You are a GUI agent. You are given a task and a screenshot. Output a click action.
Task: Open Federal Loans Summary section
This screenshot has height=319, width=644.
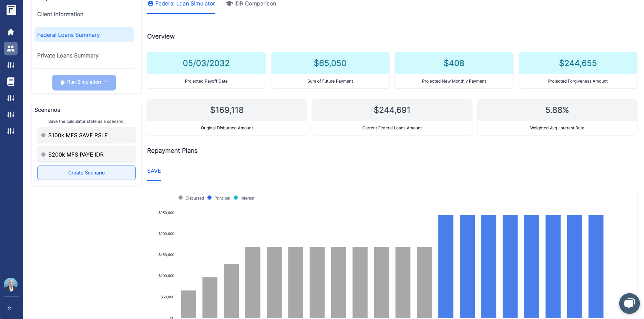[x=84, y=35]
